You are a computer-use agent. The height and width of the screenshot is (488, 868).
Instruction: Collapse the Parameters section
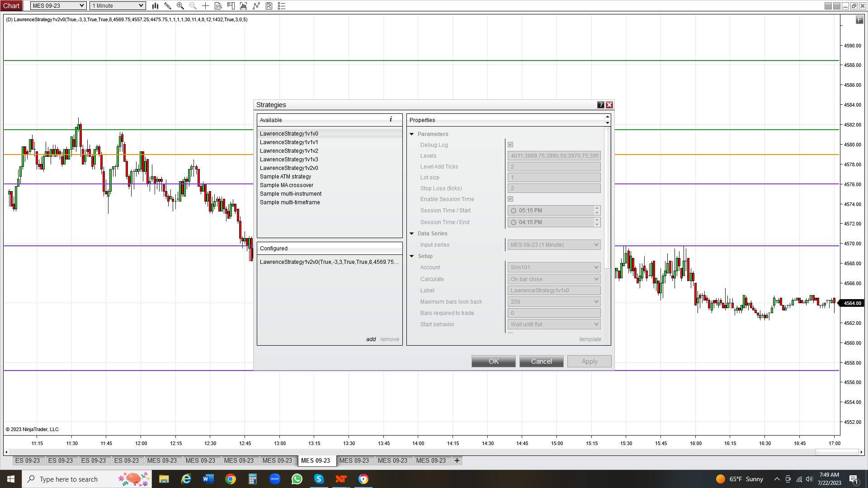pyautogui.click(x=412, y=134)
